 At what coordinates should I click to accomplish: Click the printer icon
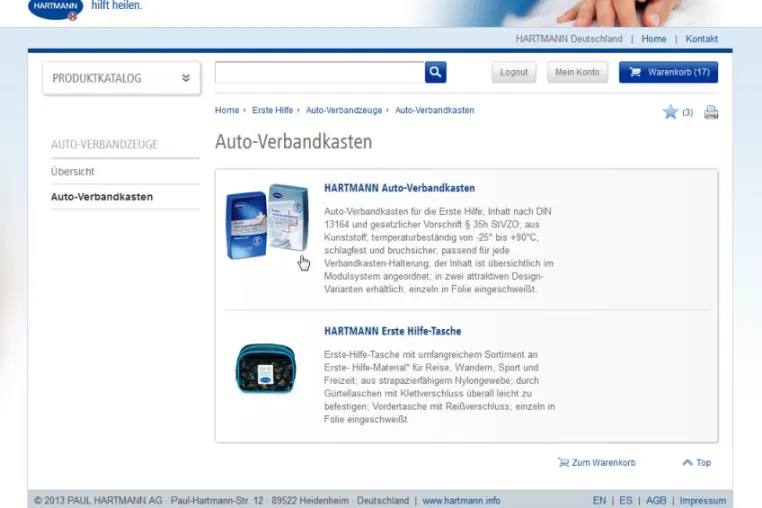pyautogui.click(x=711, y=112)
